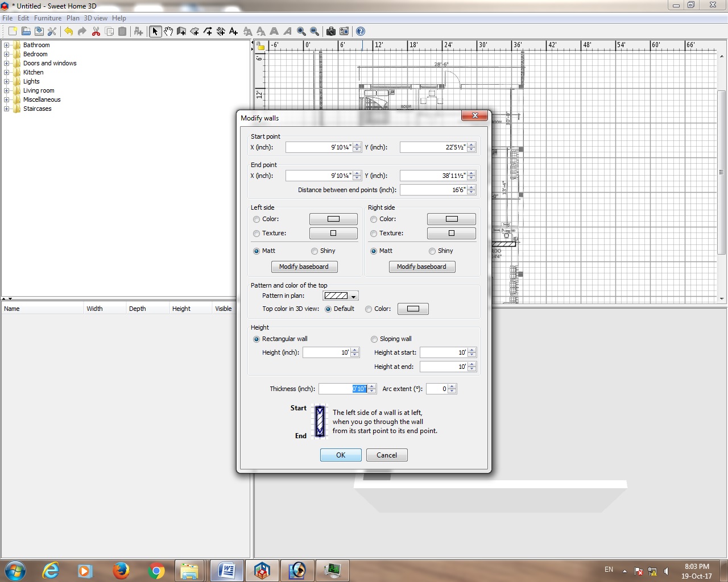Select Texture option for the right side
Image resolution: width=728 pixels, height=582 pixels.
pyautogui.click(x=374, y=234)
